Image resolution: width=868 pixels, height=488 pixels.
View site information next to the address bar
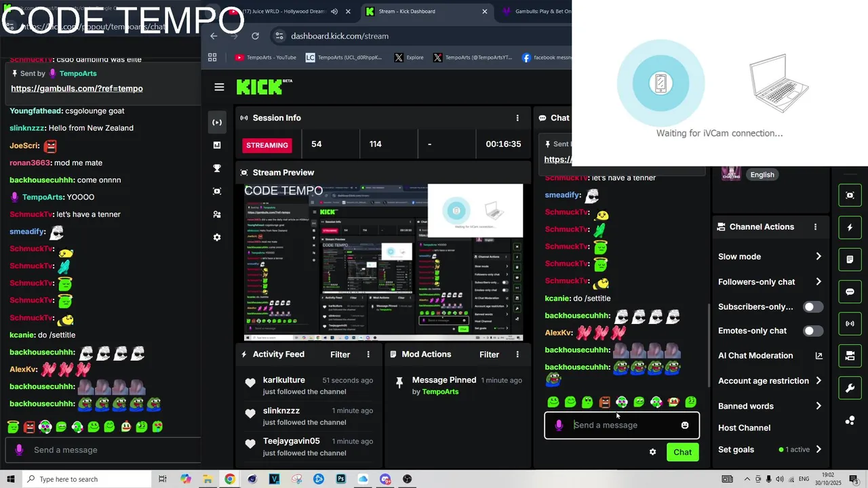279,36
